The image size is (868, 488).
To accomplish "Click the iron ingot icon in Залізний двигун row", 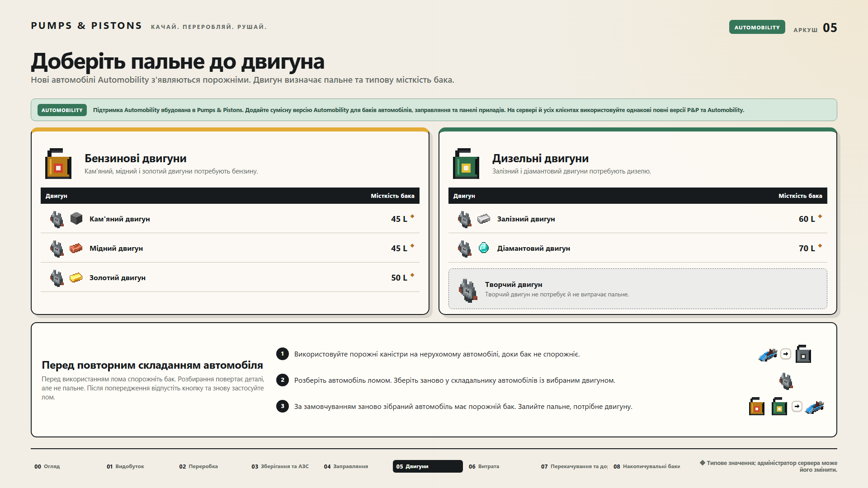I will tap(484, 219).
